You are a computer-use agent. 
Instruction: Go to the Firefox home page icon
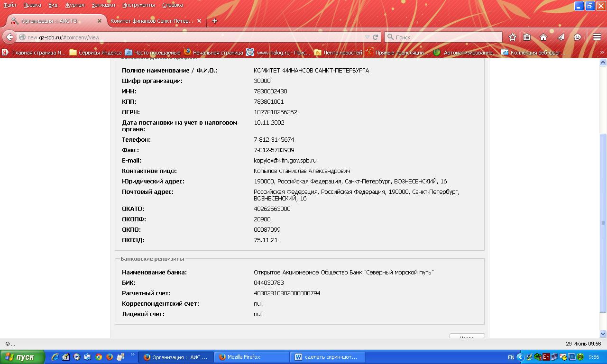coord(543,37)
